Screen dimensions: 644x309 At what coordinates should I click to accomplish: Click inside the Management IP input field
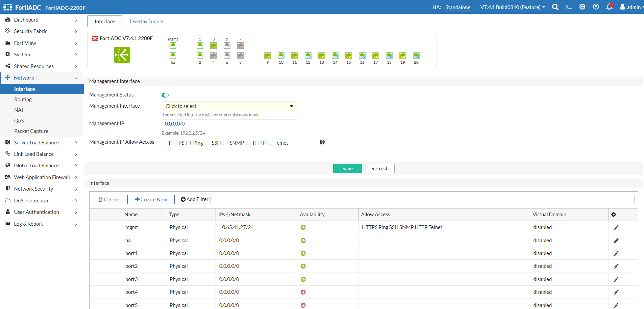click(229, 123)
